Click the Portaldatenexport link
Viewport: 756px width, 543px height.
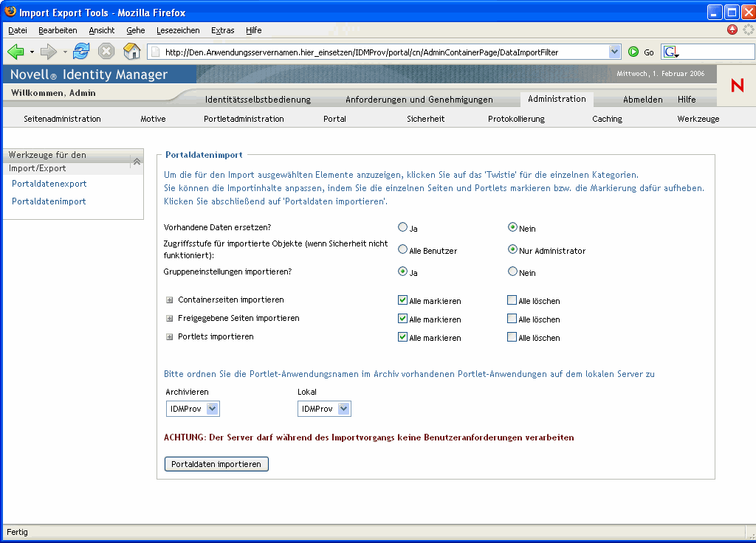49,184
